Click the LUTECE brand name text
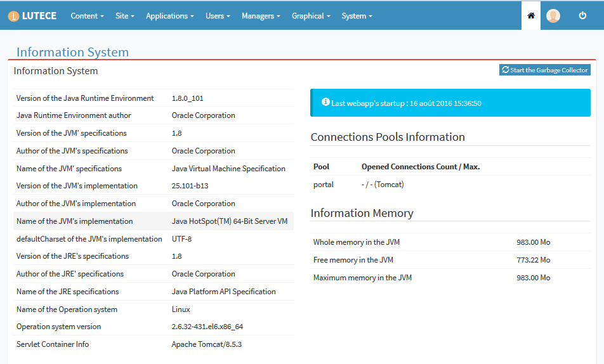Screen dimensions: 604x364 click(x=39, y=16)
